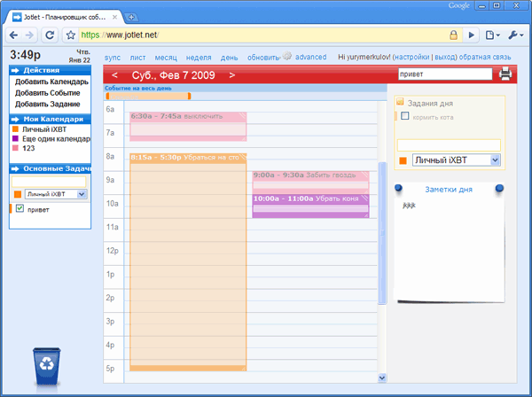
Task: Open the 6:30a - 7:45a выключить event
Action: click(x=188, y=127)
